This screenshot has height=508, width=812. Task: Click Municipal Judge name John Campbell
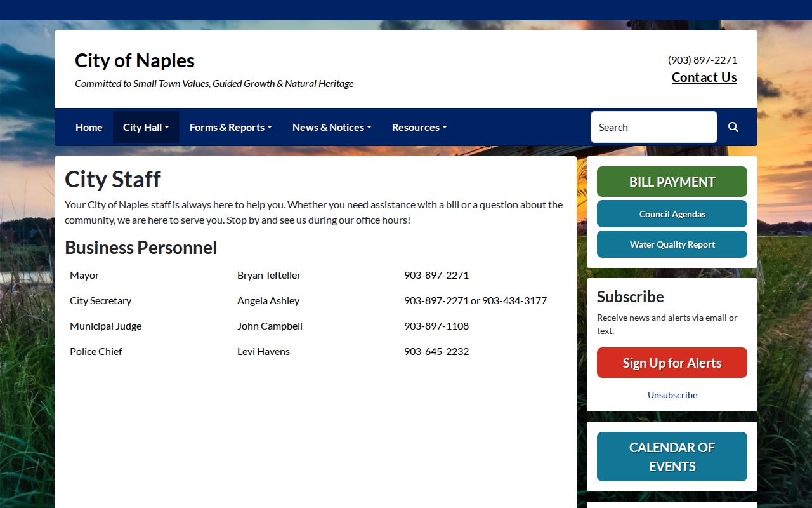click(270, 326)
